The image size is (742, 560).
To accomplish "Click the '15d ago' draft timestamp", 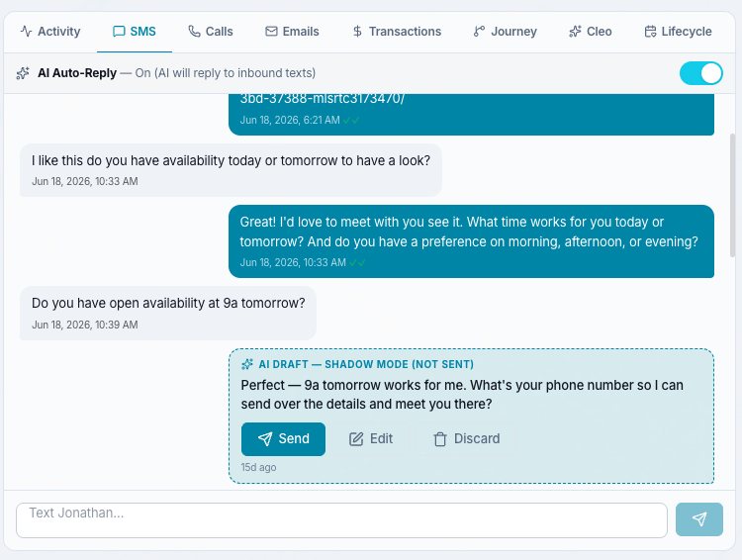I will [x=258, y=467].
